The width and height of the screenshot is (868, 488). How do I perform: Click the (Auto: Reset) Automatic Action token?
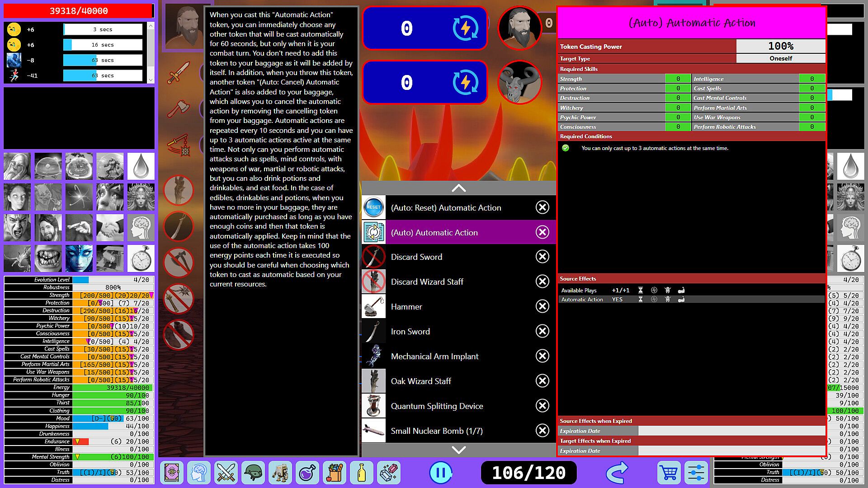point(446,207)
